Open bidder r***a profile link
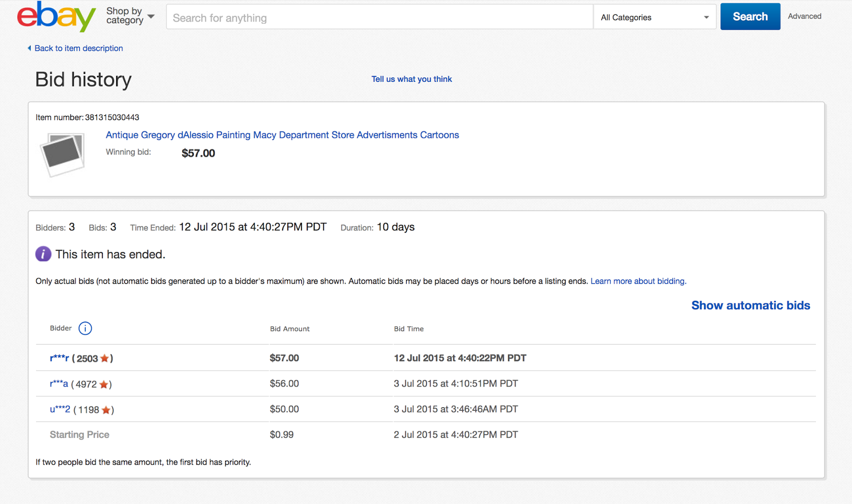Viewport: 852px width, 504px height. [x=59, y=384]
